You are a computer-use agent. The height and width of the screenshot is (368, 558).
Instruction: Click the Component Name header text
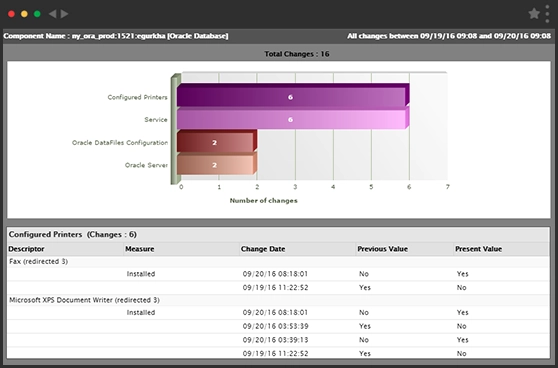[116, 36]
